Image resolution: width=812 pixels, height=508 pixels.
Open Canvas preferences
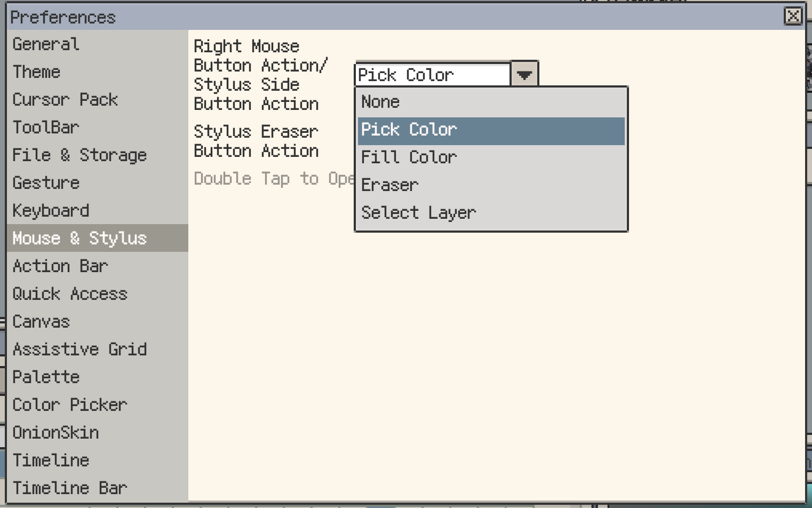click(41, 322)
